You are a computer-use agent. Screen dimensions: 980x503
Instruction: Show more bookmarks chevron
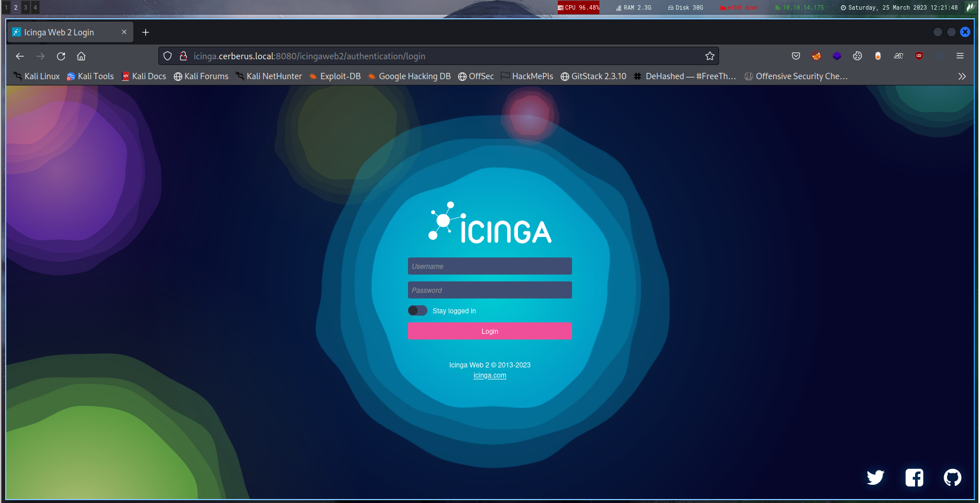(x=962, y=76)
